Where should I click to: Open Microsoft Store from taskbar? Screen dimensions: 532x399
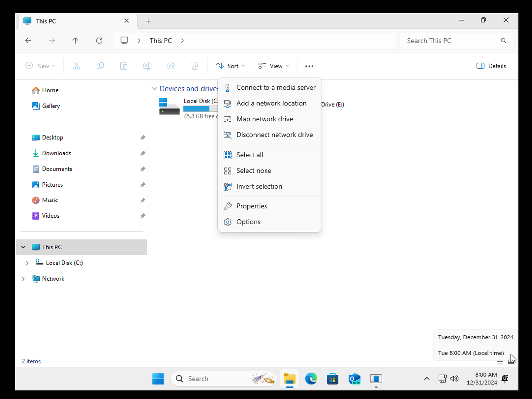click(333, 379)
